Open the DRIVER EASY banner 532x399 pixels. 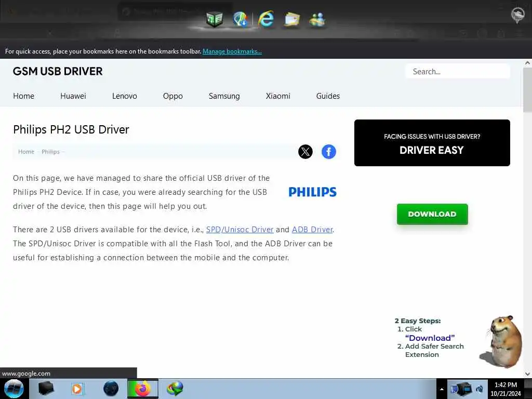[432, 143]
